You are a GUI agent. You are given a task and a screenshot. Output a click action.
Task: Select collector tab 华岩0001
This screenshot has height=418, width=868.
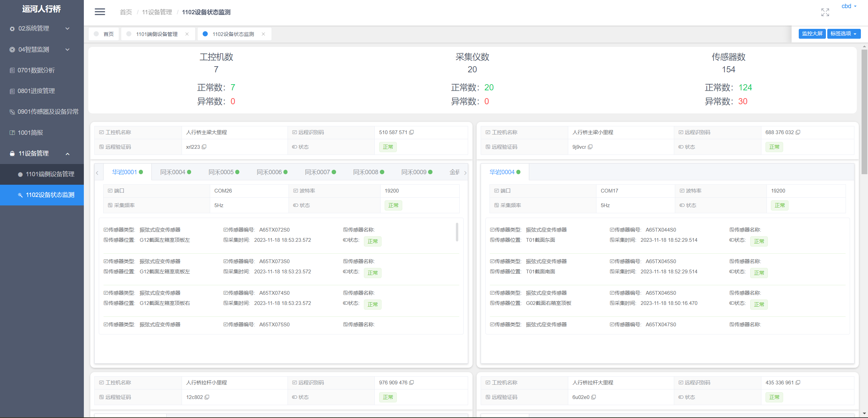(127, 172)
